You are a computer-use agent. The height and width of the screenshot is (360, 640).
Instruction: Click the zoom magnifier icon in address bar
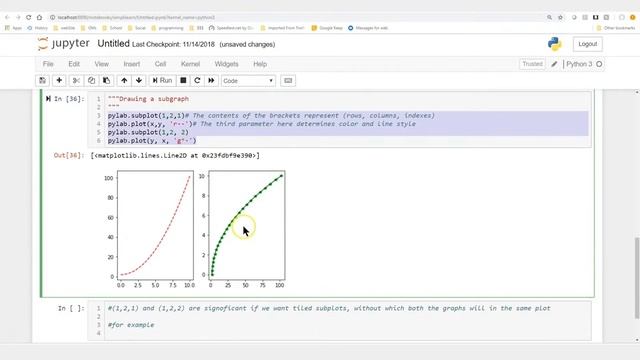(x=549, y=17)
